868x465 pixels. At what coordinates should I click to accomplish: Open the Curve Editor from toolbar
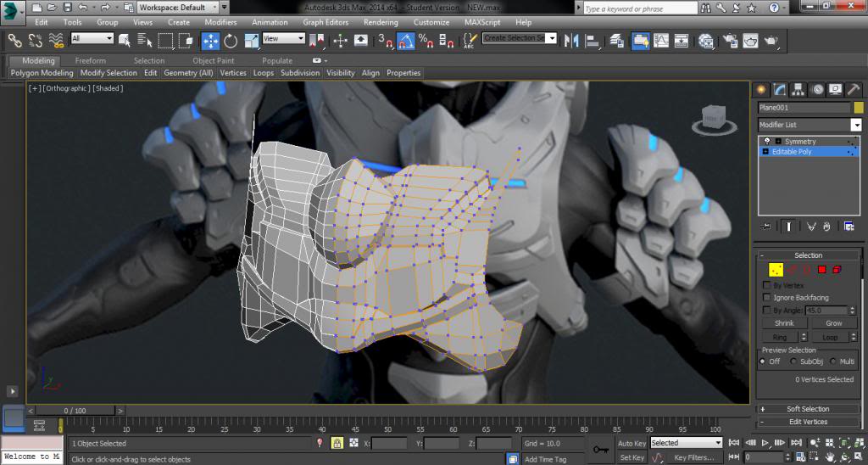[659, 40]
